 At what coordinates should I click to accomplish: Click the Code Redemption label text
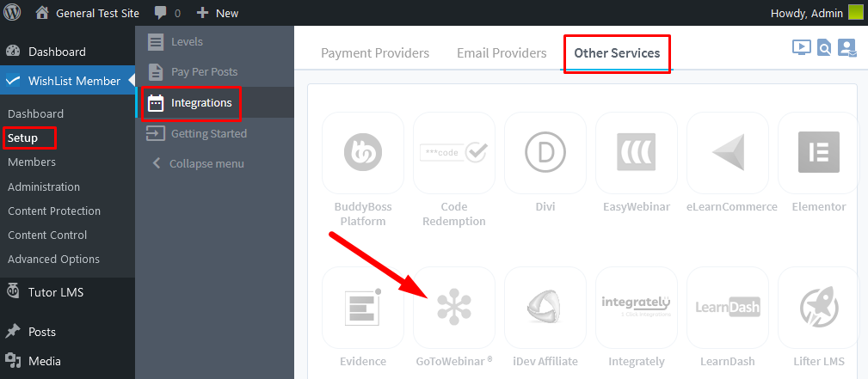click(454, 214)
